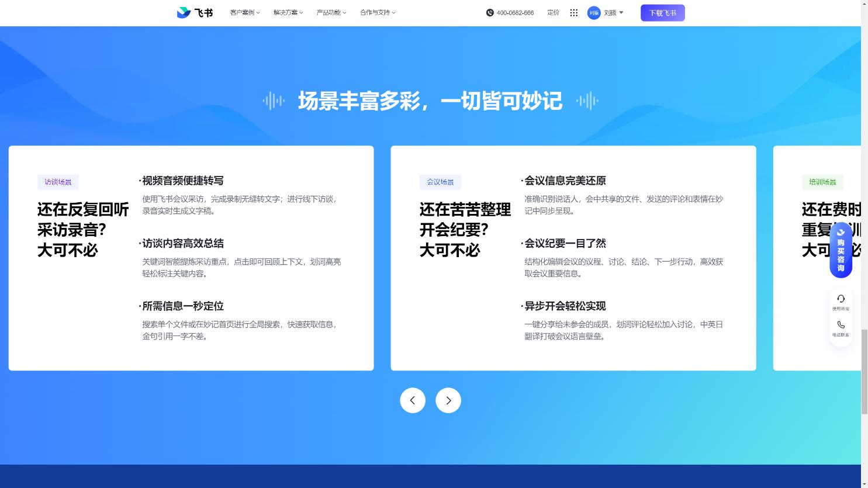Click the 场景丰富多彩 section title
The width and height of the screenshot is (868, 488).
[x=430, y=101]
